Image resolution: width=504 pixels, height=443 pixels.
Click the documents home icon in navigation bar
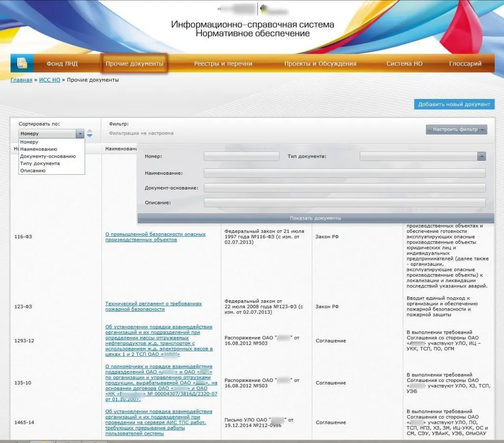point(22,63)
